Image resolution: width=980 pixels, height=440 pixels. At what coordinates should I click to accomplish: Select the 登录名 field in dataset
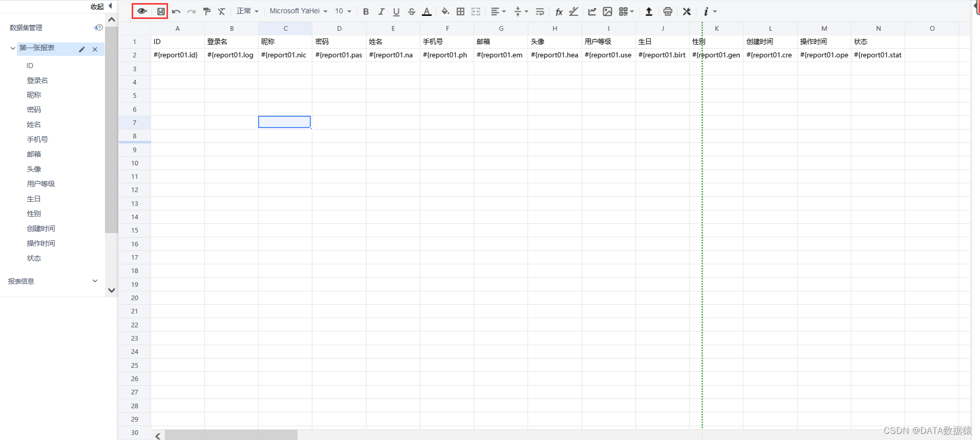(37, 80)
